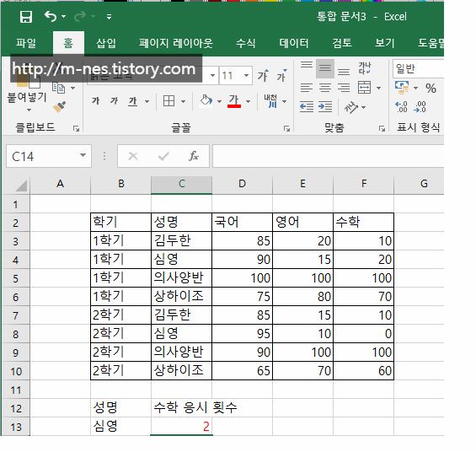Image resolution: width=476 pixels, height=452 pixels.
Task: Select row 5 header
Action: 16,278
